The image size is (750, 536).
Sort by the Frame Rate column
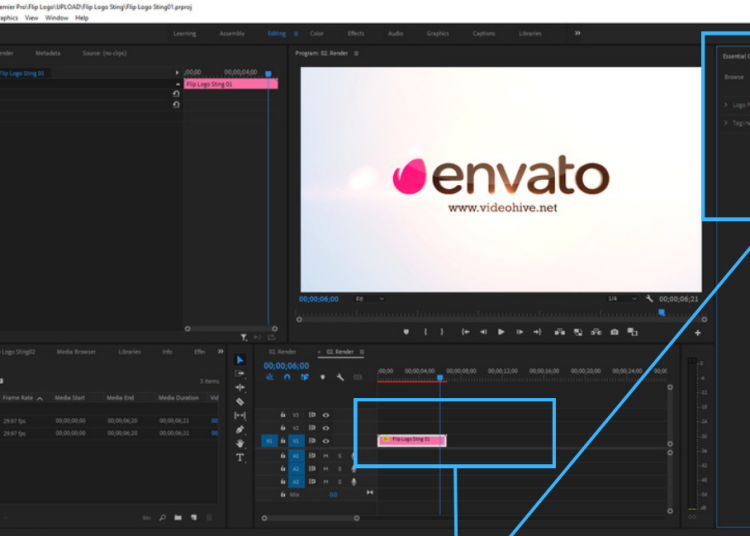[18, 398]
